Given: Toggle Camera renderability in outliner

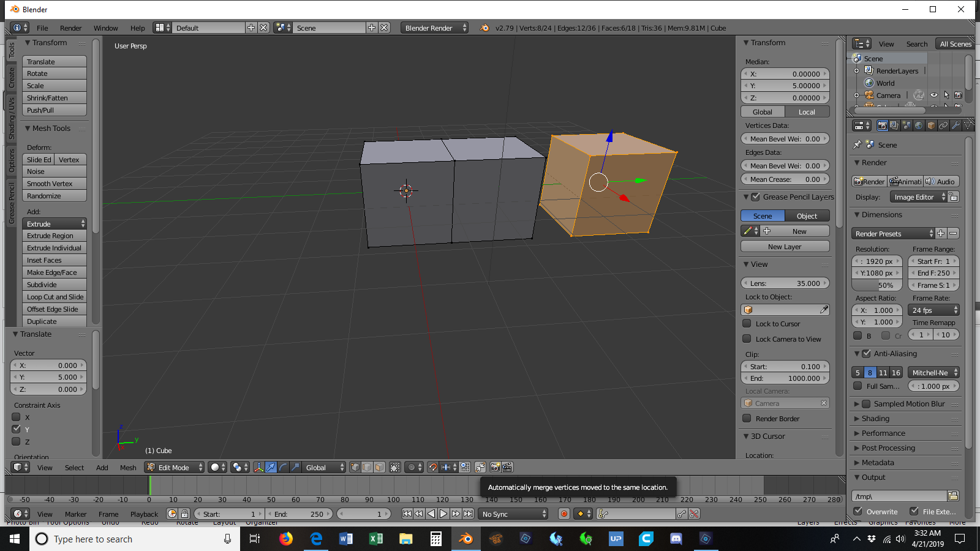Looking at the screenshot, I should [959, 96].
